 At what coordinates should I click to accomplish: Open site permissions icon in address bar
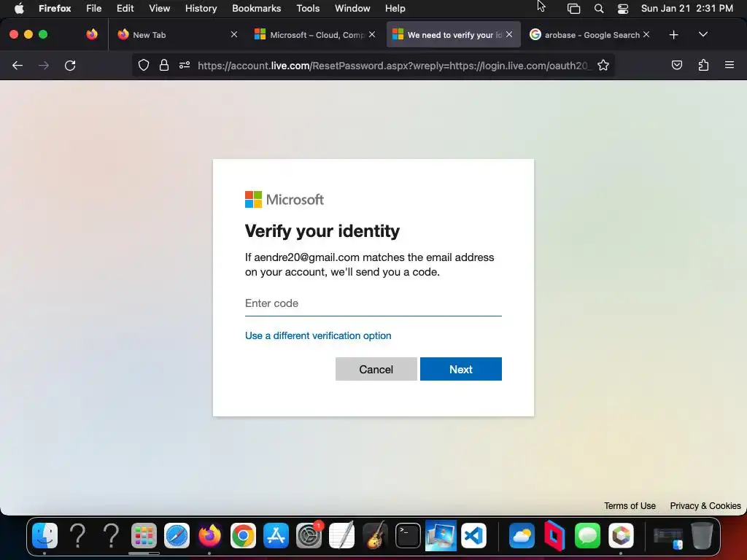click(x=185, y=65)
